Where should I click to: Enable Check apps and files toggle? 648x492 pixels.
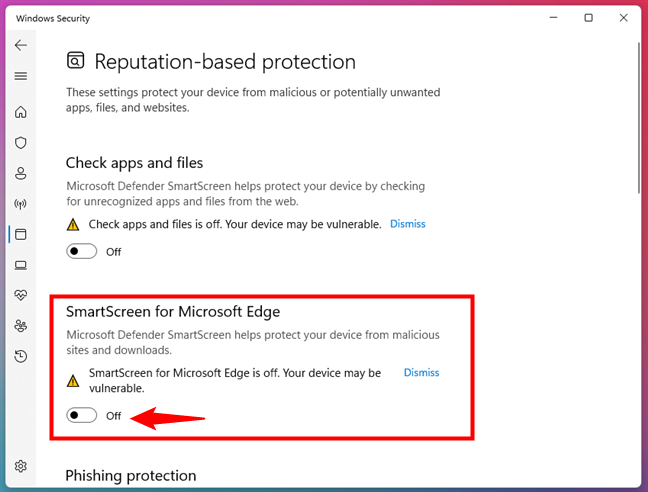pos(81,251)
